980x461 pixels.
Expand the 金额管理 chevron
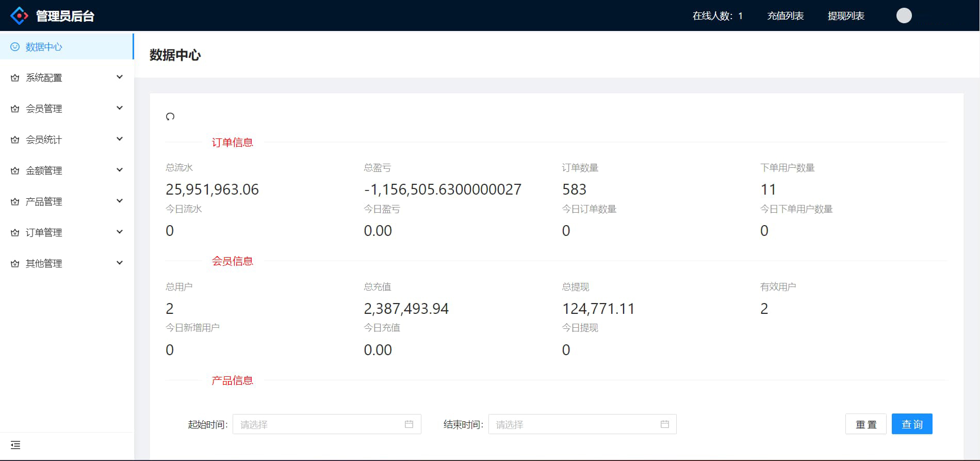(x=120, y=170)
